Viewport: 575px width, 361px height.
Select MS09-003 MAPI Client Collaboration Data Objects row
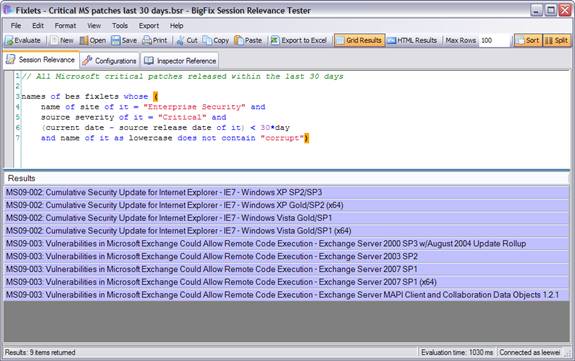[287, 295]
